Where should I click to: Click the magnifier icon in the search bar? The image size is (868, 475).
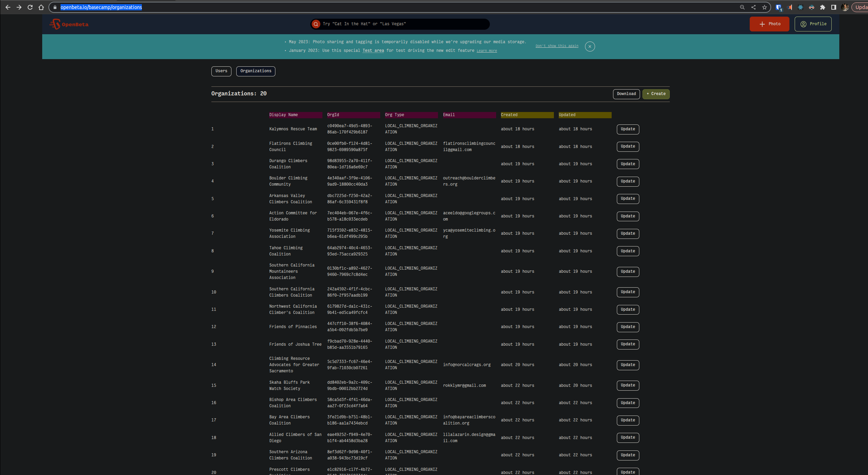point(316,24)
